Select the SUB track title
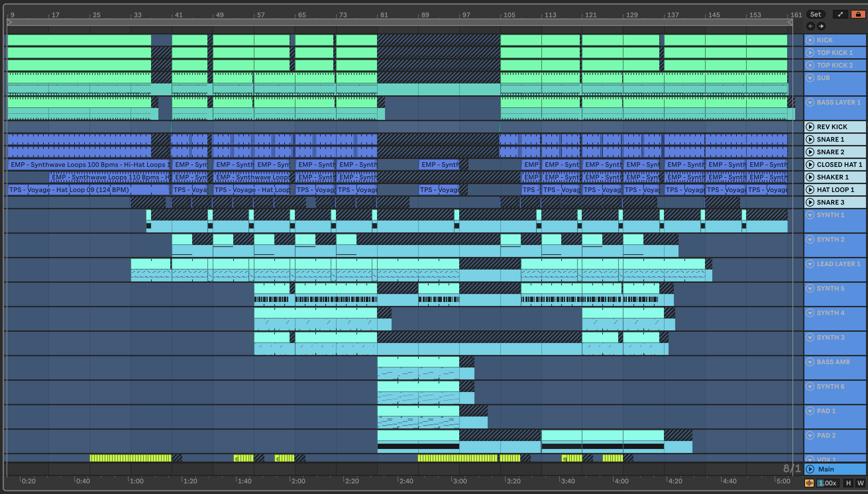Viewport: 868px width, 494px height. (823, 78)
